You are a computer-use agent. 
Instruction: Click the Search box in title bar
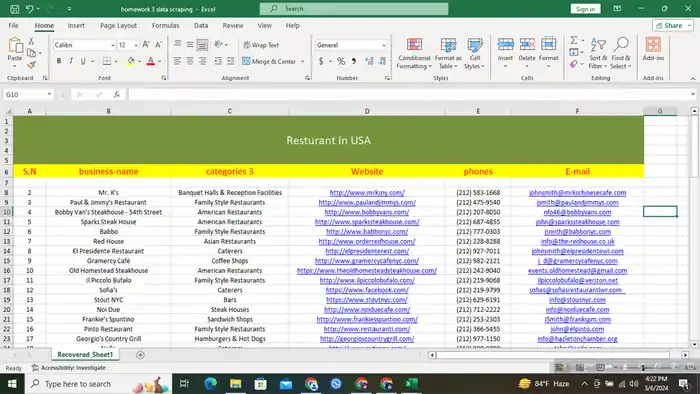[x=354, y=8]
